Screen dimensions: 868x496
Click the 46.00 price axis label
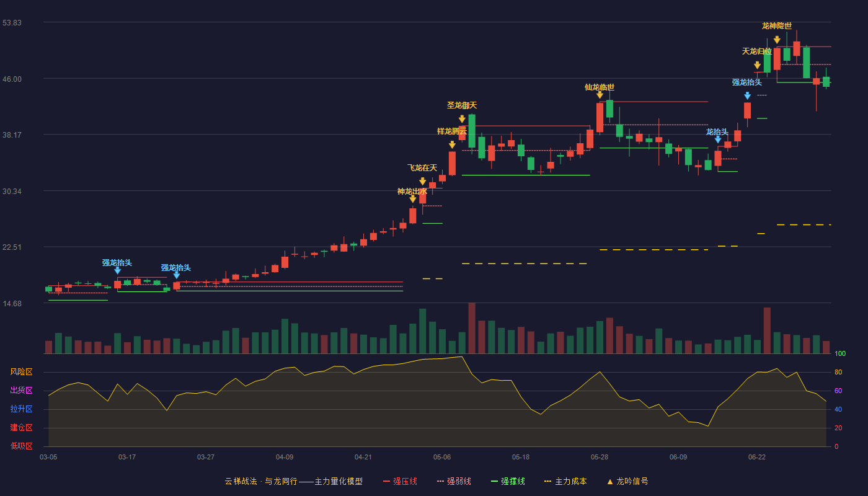pyautogui.click(x=12, y=79)
